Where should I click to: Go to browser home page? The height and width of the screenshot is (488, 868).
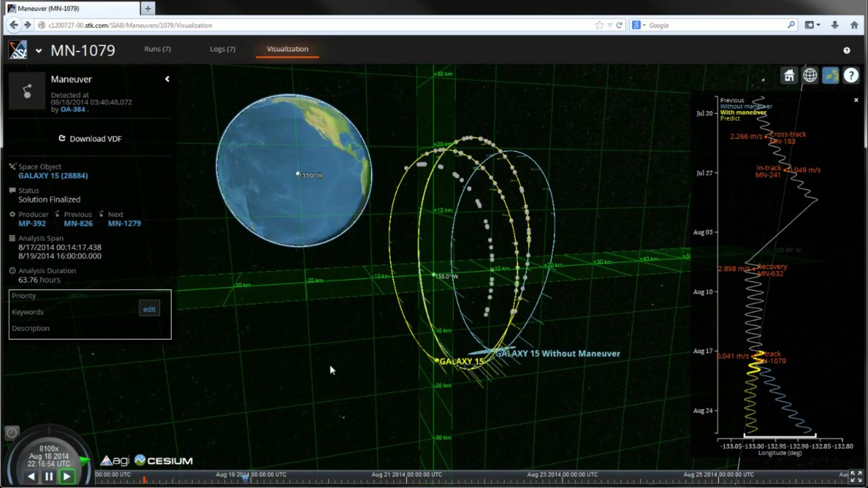point(854,25)
